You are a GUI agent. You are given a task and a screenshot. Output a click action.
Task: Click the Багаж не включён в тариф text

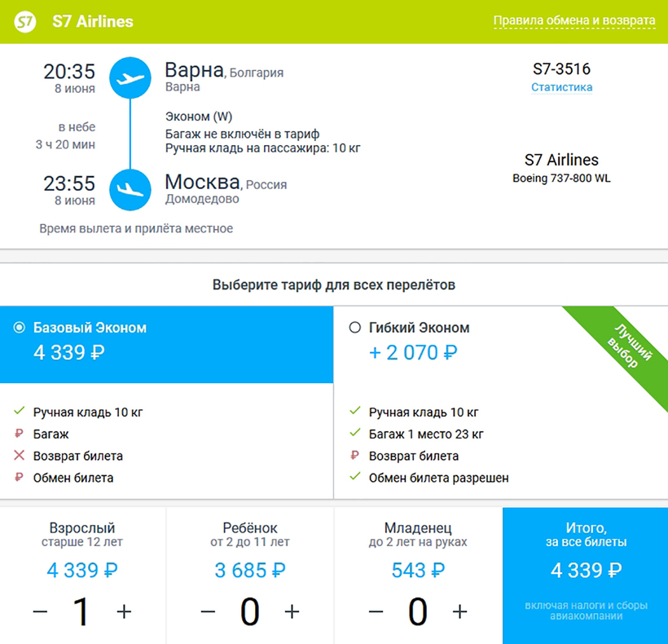(x=243, y=134)
